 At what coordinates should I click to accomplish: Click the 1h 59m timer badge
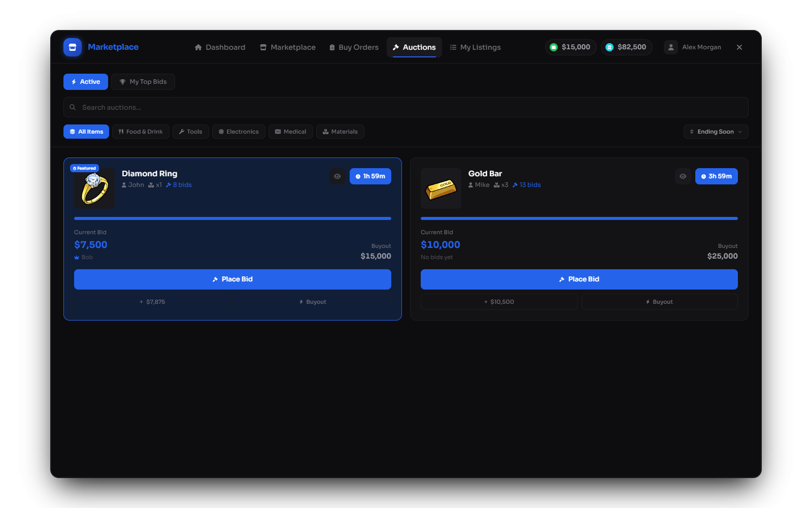[x=370, y=176]
